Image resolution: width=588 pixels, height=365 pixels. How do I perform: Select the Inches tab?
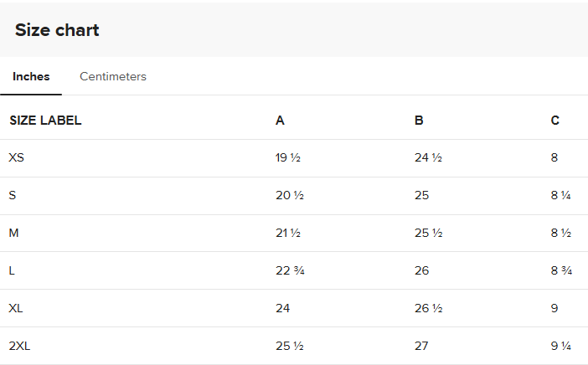31,77
